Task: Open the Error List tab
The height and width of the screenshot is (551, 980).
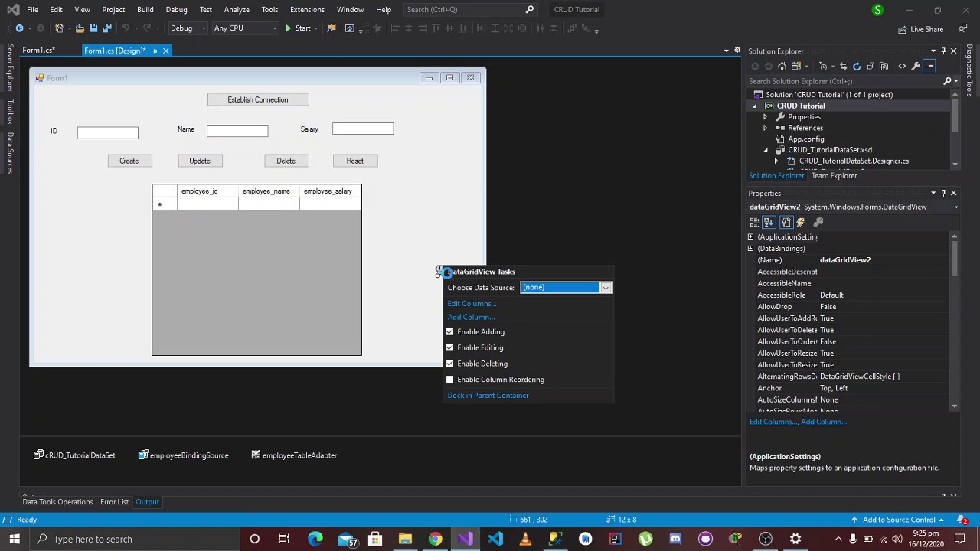Action: coord(114,502)
